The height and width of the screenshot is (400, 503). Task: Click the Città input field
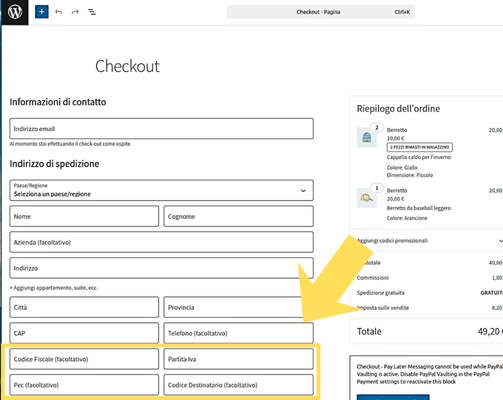[84, 307]
